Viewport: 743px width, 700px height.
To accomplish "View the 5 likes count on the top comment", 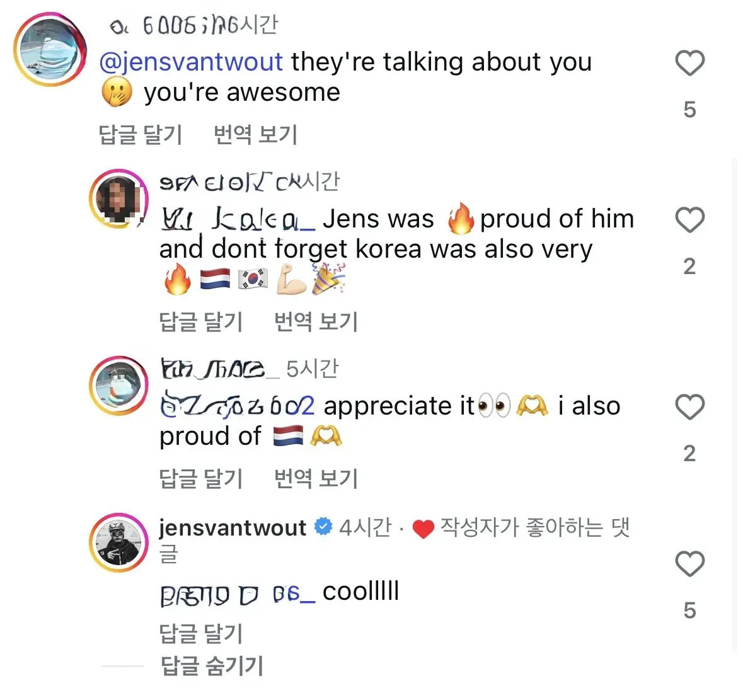I will coord(689,110).
